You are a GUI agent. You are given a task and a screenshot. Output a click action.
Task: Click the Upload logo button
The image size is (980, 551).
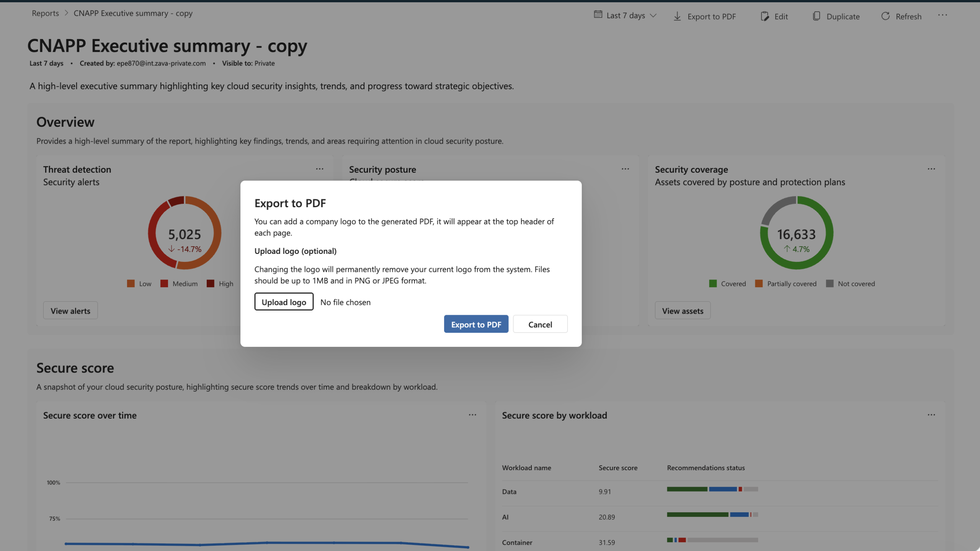click(284, 302)
